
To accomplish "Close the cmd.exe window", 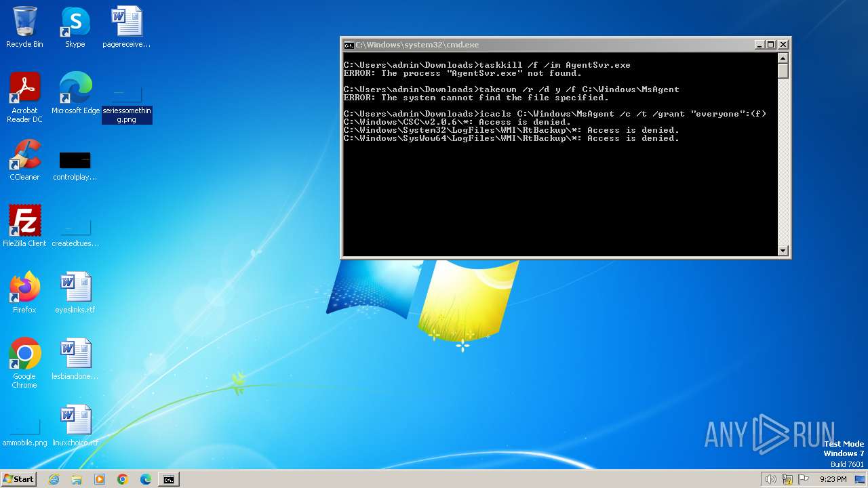I will 783,45.
